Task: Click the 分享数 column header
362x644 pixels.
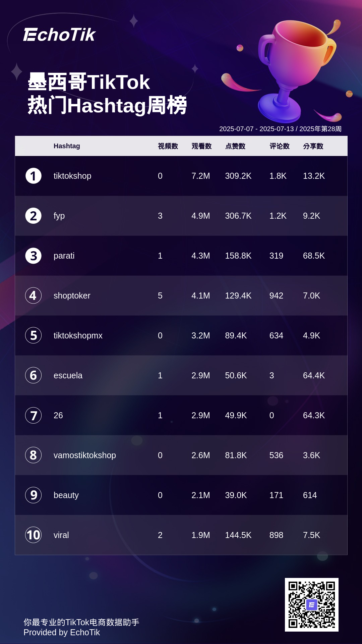Action: point(313,146)
